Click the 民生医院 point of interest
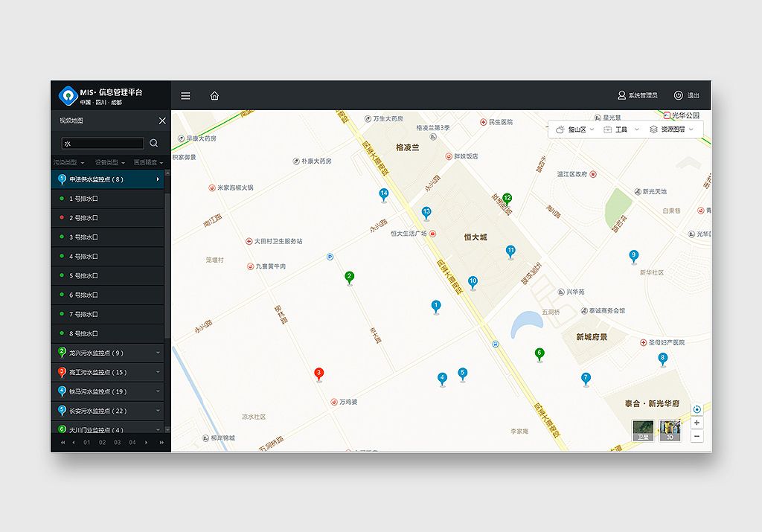 coord(496,122)
